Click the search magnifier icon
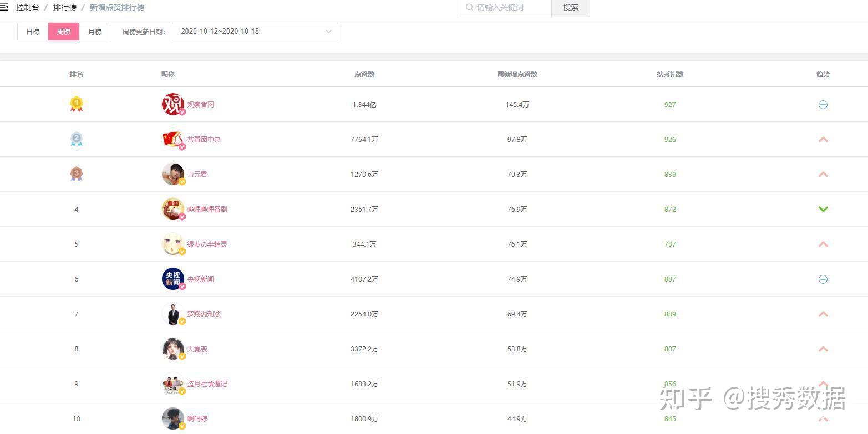The height and width of the screenshot is (434, 868). [470, 7]
